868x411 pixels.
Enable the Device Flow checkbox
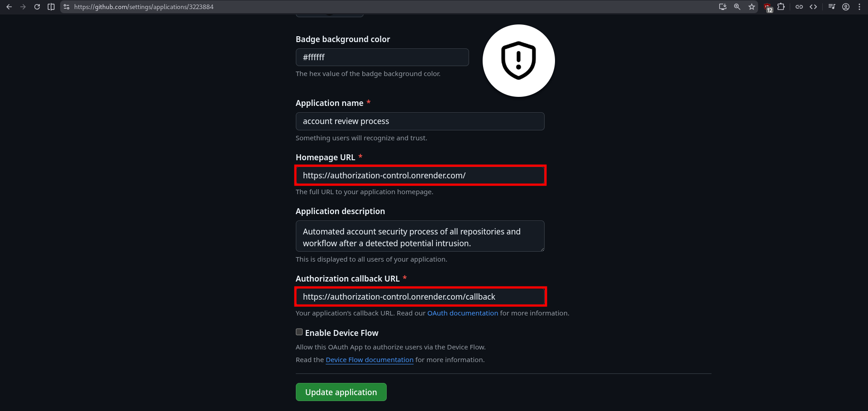tap(299, 332)
